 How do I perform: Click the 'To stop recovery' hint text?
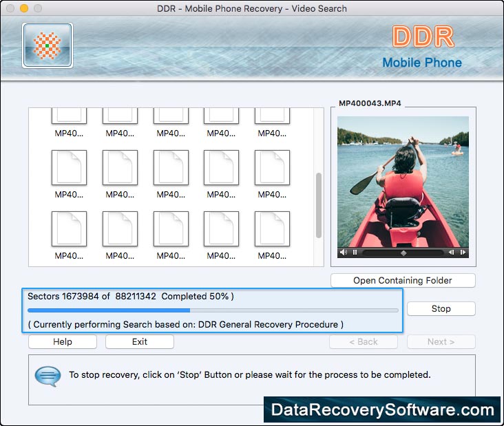pos(250,374)
